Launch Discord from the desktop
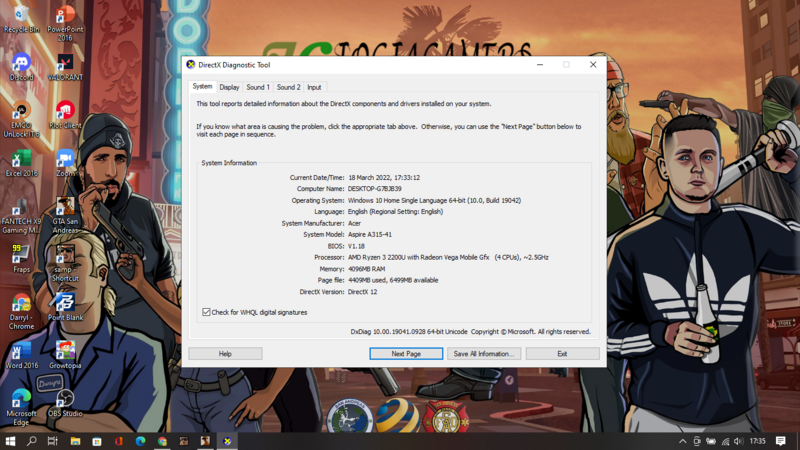The width and height of the screenshot is (800, 450). tap(21, 67)
